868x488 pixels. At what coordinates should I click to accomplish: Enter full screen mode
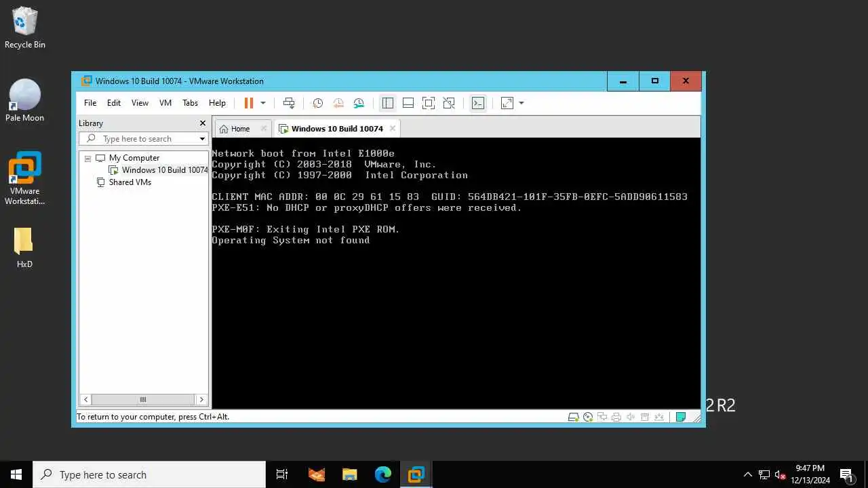429,103
